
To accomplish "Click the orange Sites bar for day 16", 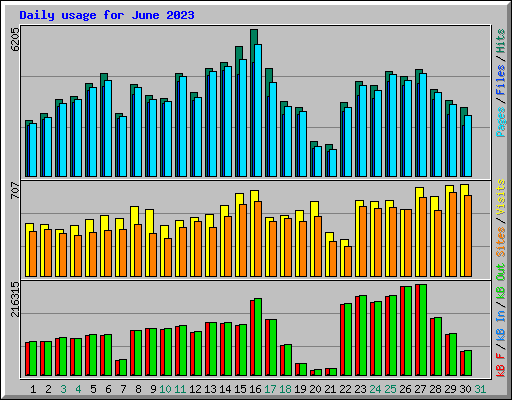I will click(258, 239).
